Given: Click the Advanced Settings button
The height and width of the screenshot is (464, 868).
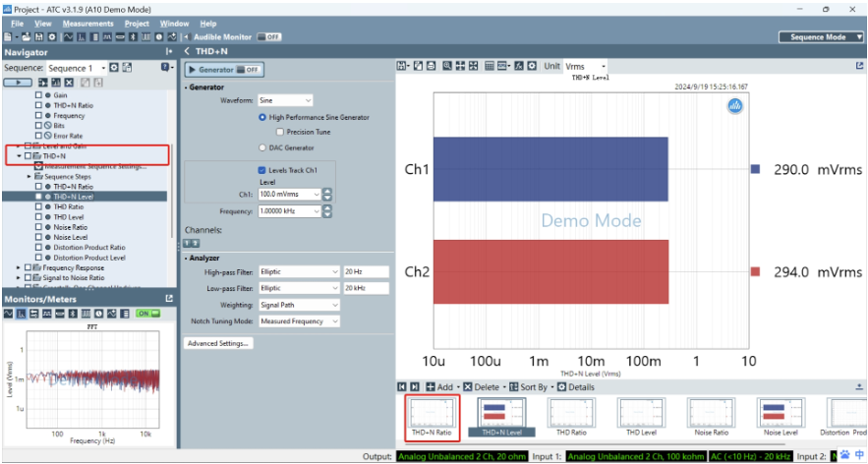Looking at the screenshot, I should click(x=218, y=343).
